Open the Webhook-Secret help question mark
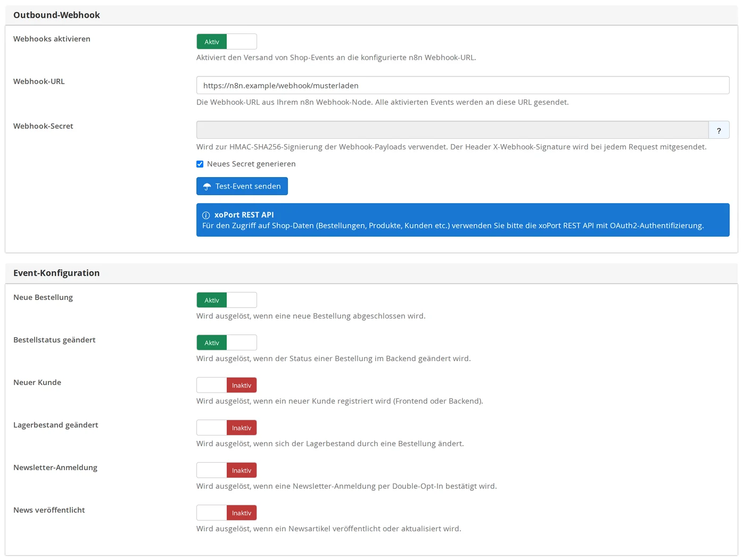The width and height of the screenshot is (743, 560). (719, 130)
